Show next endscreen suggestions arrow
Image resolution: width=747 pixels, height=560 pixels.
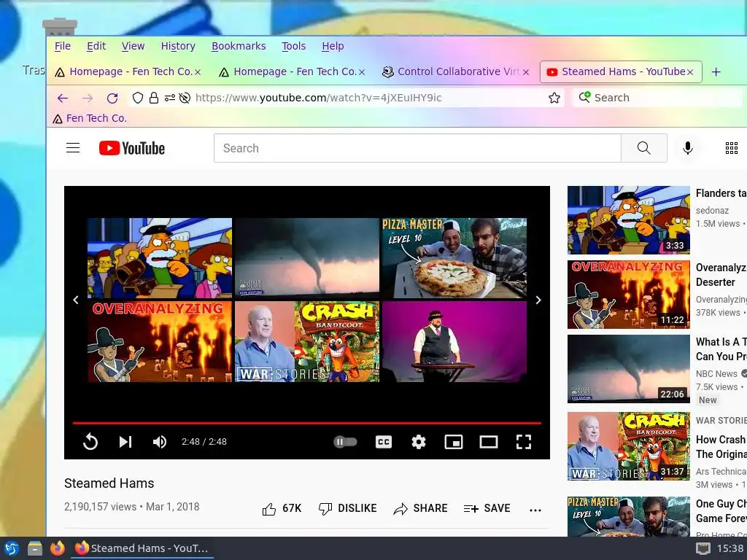pyautogui.click(x=538, y=300)
